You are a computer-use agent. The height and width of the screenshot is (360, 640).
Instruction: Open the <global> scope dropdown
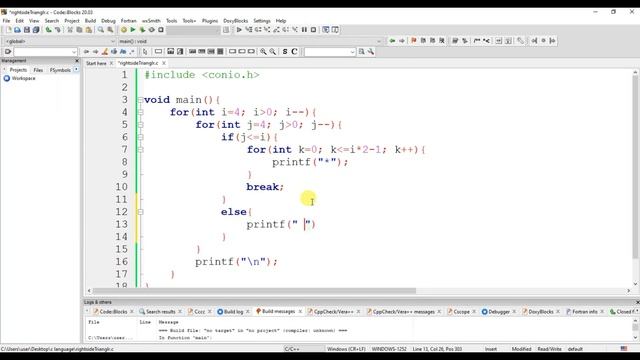pyautogui.click(x=60, y=41)
